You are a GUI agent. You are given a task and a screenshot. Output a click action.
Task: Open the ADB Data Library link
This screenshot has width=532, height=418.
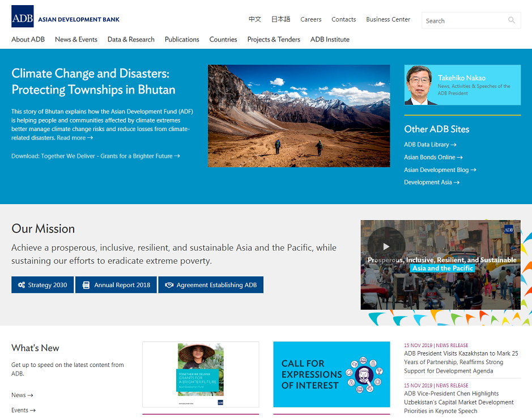430,145
